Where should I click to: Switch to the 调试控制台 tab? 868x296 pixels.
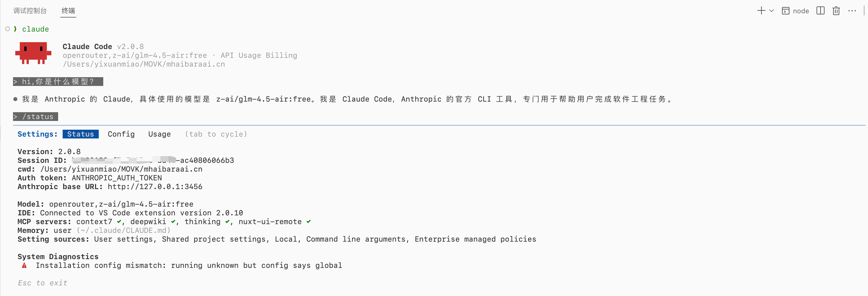(30, 11)
